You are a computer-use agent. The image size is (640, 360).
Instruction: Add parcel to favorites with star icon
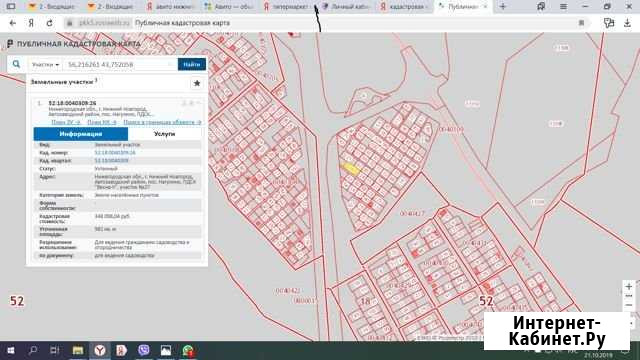pos(197,83)
